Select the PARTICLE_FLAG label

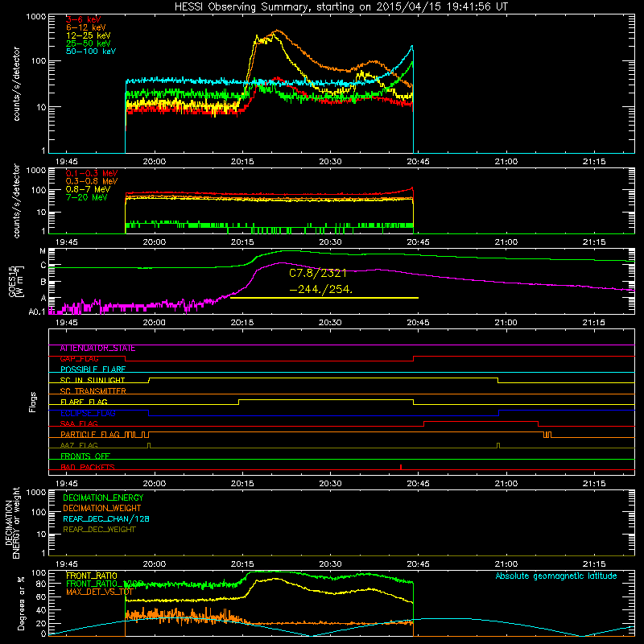pos(90,435)
